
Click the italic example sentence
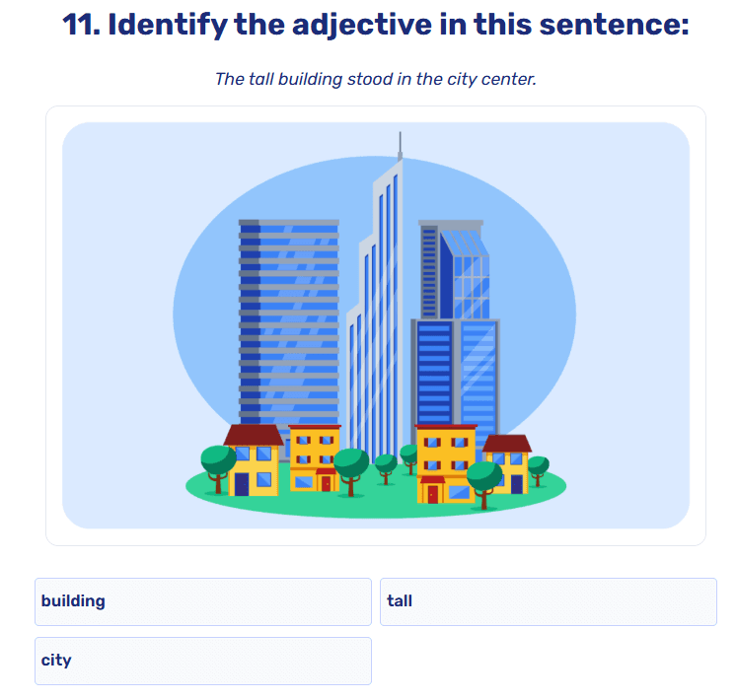[375, 79]
